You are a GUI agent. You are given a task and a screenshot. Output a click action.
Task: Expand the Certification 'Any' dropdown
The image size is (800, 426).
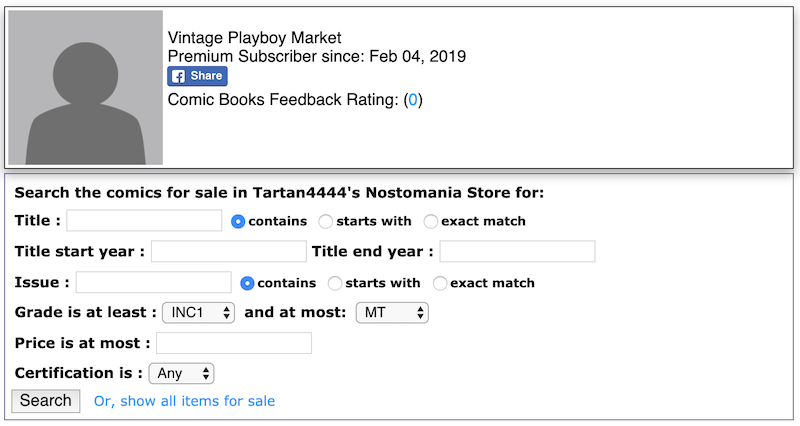click(181, 373)
